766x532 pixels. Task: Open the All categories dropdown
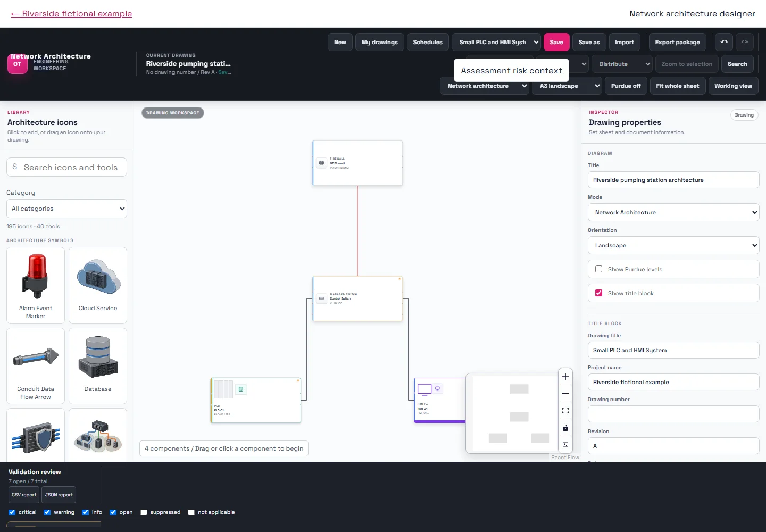pyautogui.click(x=66, y=209)
